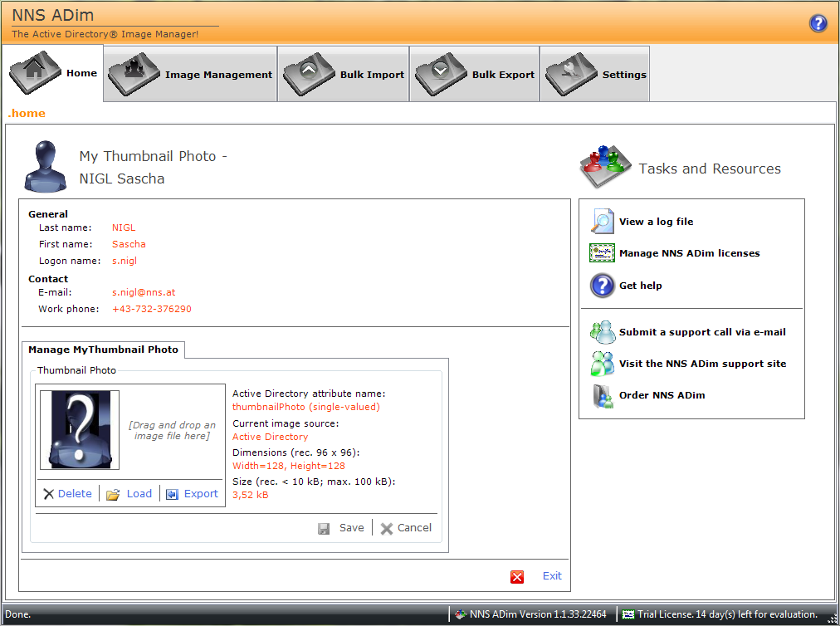Click the first name value Sascha
Screen dimensions: 840x626
tap(129, 244)
